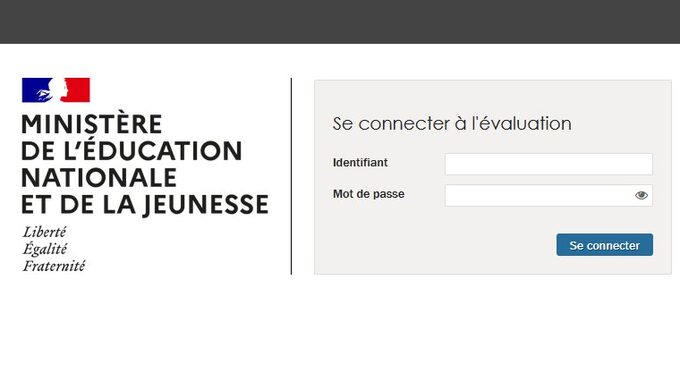Click the dark gray top header bar
This screenshot has height=382, width=680.
(x=340, y=22)
